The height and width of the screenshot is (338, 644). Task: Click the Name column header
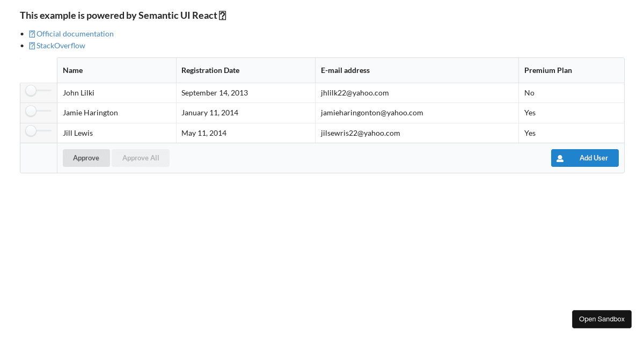(x=72, y=70)
